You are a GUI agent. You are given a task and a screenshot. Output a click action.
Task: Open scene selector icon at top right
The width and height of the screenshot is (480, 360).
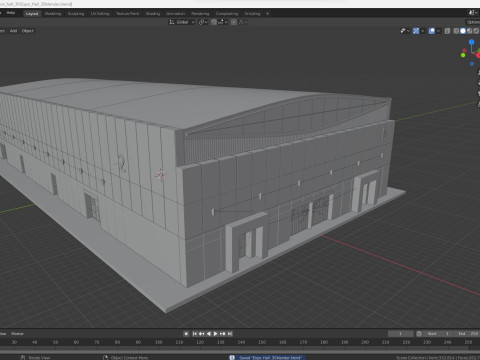pos(472,13)
